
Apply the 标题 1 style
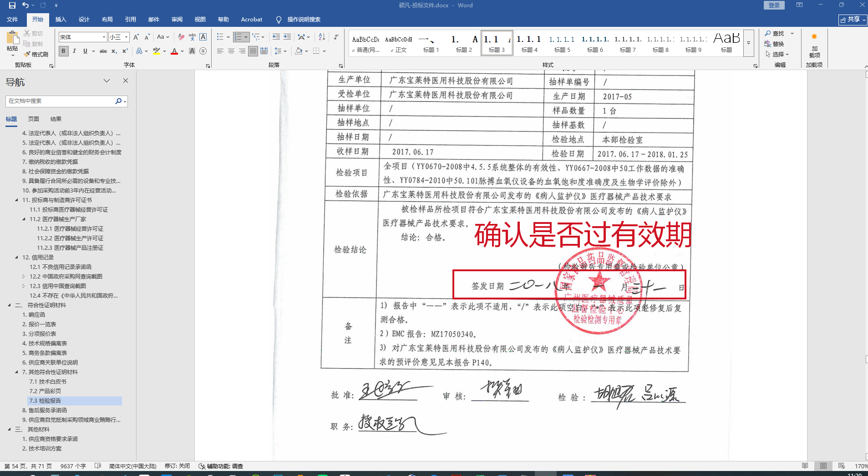431,43
